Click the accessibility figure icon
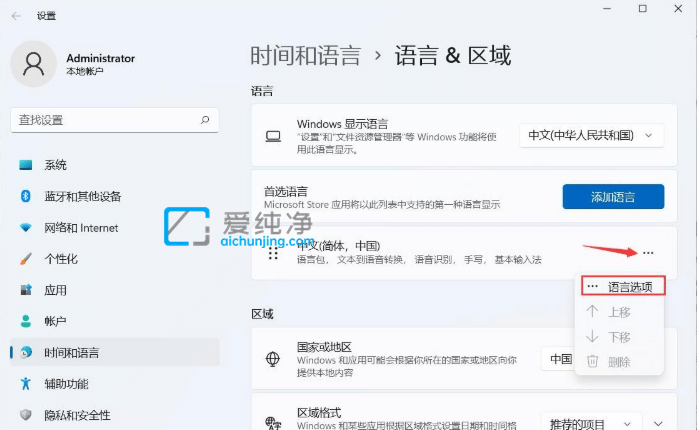700x430 pixels. tap(26, 384)
